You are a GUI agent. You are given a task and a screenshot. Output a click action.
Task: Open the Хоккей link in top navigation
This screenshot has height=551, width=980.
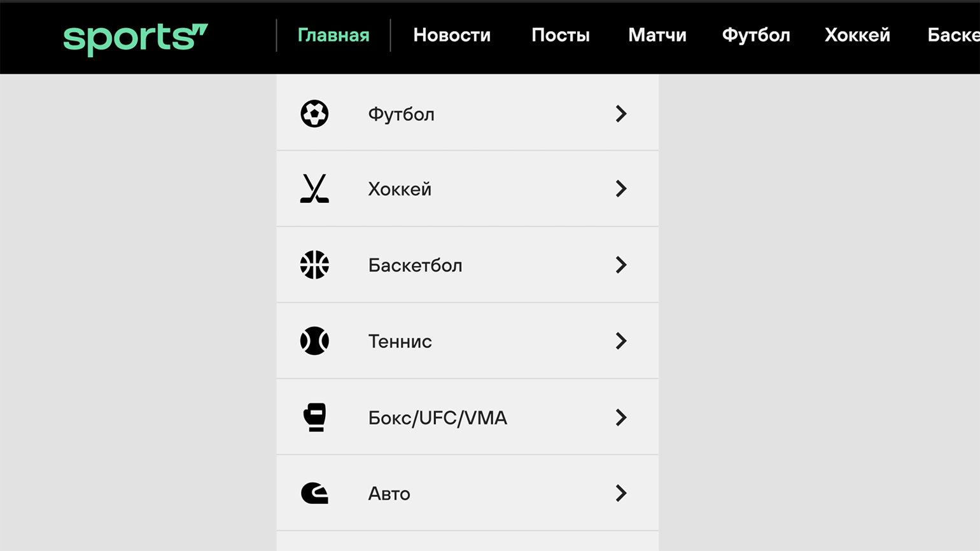[x=857, y=35]
